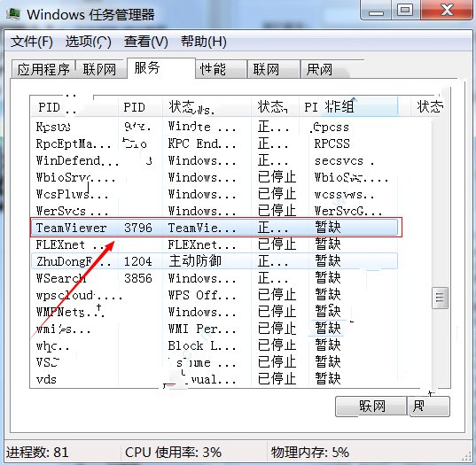
Task: Click the WMI Per... description
Action: click(202, 329)
